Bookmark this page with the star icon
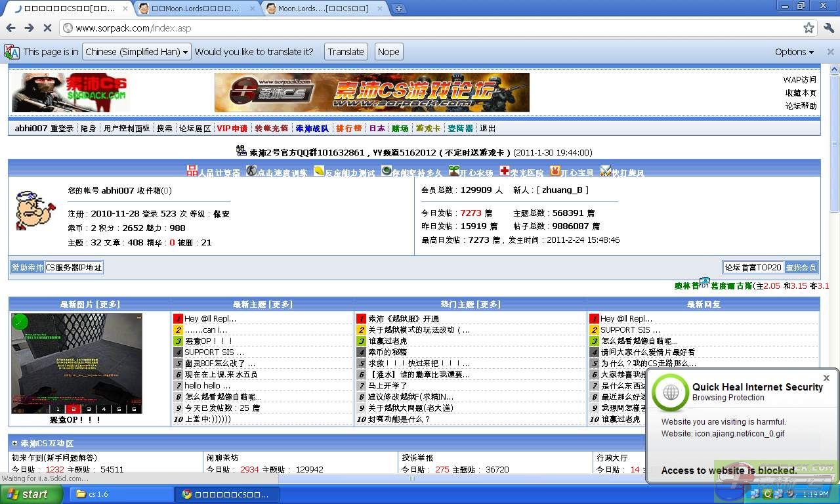 tap(808, 28)
